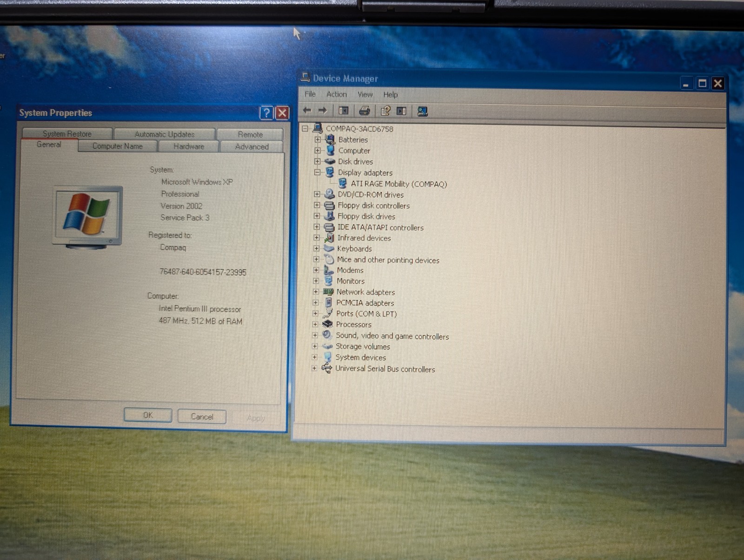Image resolution: width=744 pixels, height=560 pixels.
Task: Switch to the Remote tab
Action: click(250, 134)
